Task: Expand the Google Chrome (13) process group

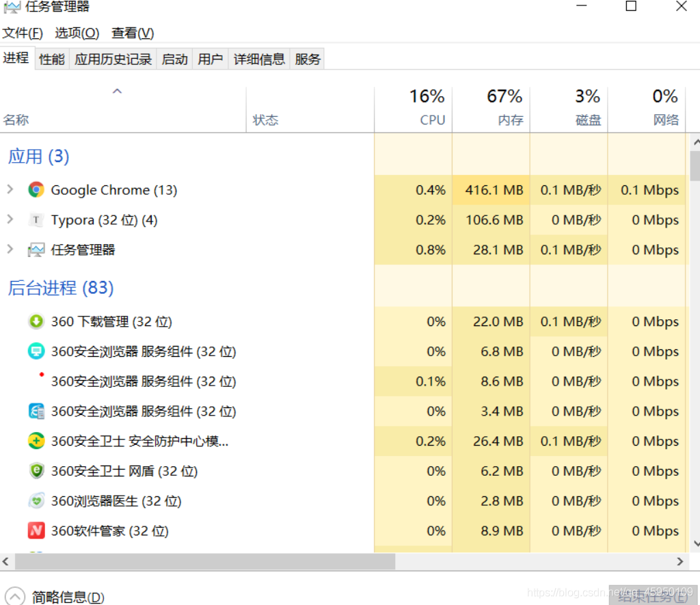Action: coord(10,189)
